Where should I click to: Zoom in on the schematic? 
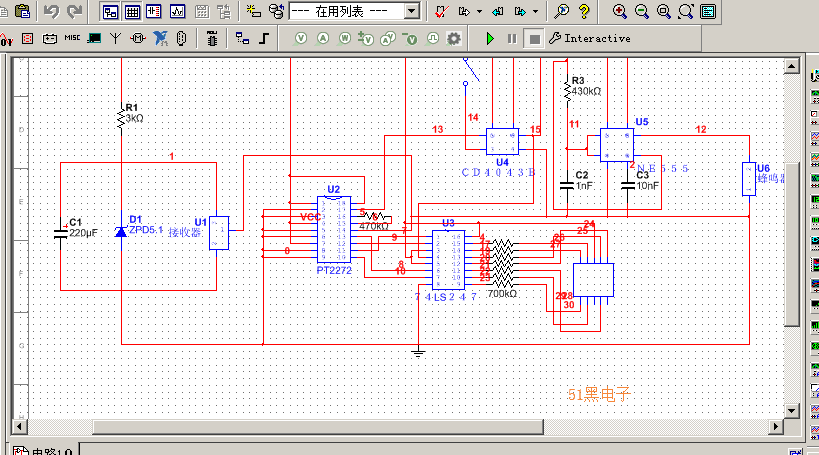tap(619, 11)
